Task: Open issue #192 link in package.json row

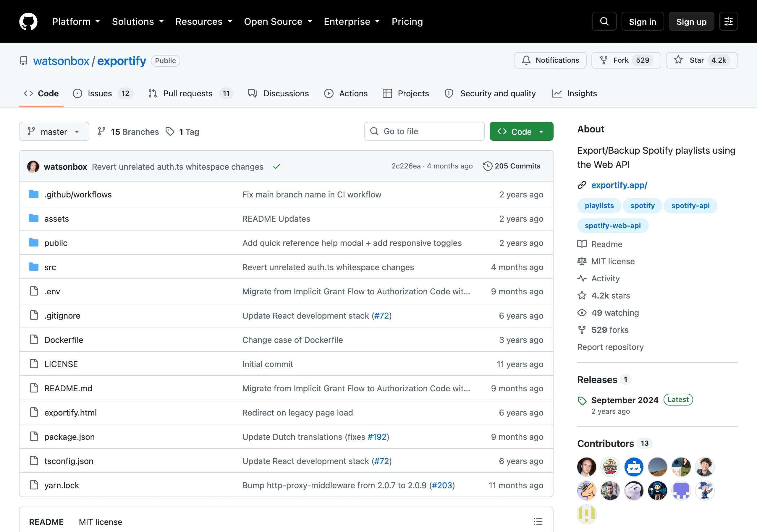Action: pos(377,437)
